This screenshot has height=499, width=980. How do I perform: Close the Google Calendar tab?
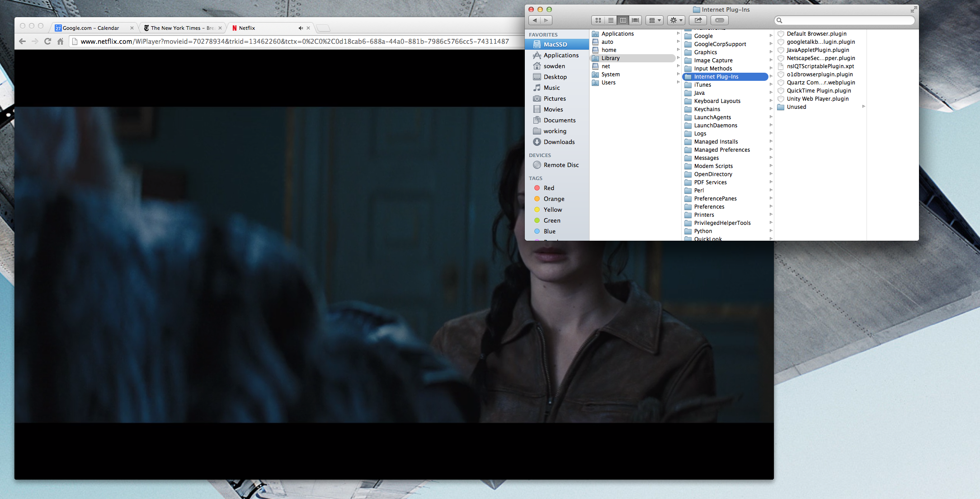pyautogui.click(x=132, y=28)
